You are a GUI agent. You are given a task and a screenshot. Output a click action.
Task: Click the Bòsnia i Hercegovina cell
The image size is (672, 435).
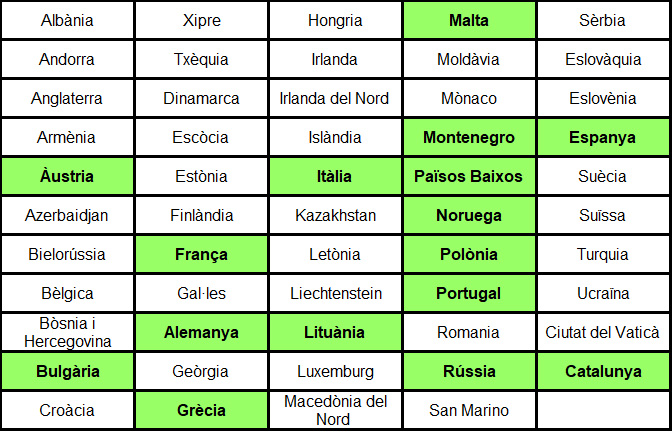[67, 332]
